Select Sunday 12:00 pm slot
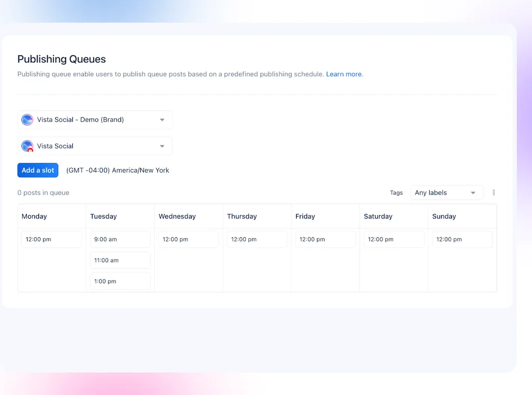The image size is (532, 395). click(462, 239)
